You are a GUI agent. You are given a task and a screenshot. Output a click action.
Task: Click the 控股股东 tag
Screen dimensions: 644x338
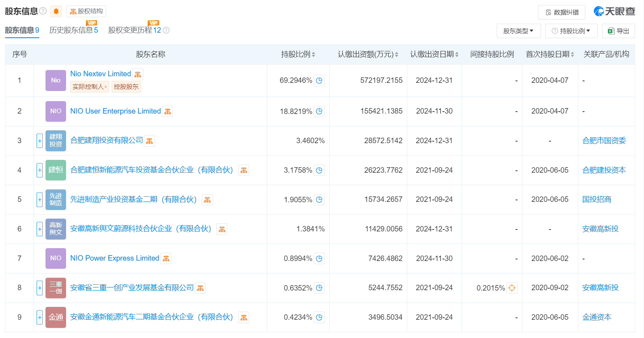(x=126, y=87)
